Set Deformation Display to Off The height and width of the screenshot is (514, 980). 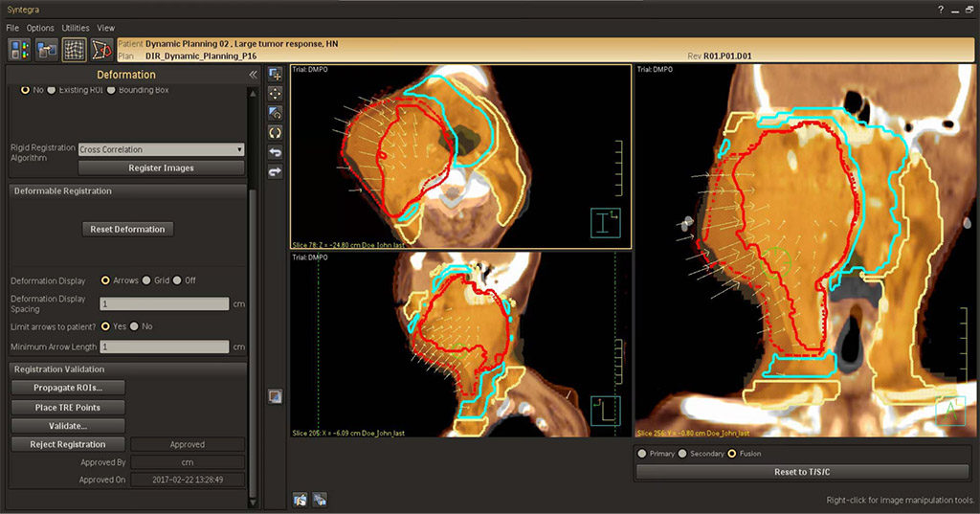point(177,280)
